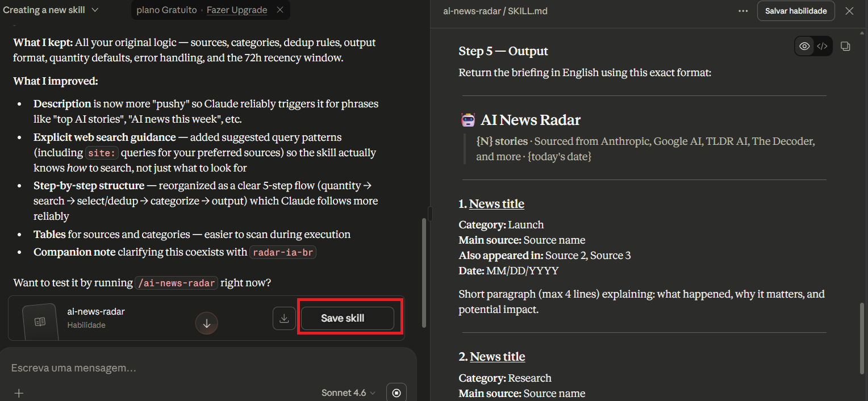Download the ai-news-radar skill file
868x401 pixels.
pyautogui.click(x=284, y=318)
